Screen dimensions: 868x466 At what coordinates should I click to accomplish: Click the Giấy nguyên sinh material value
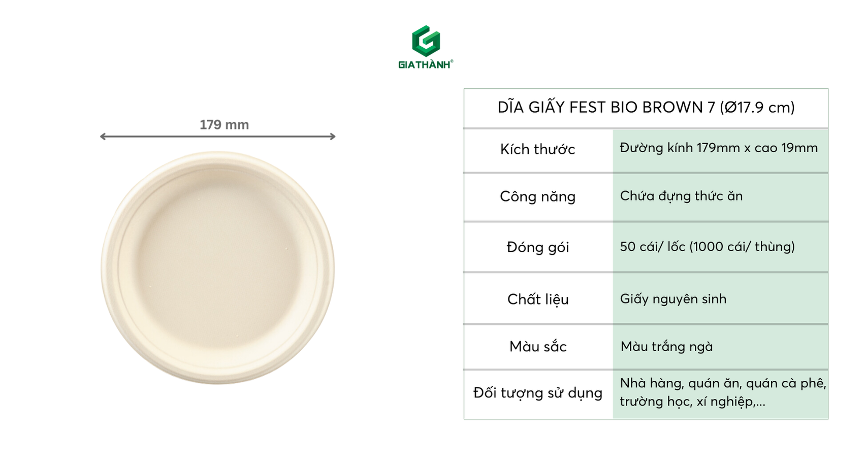tap(673, 299)
